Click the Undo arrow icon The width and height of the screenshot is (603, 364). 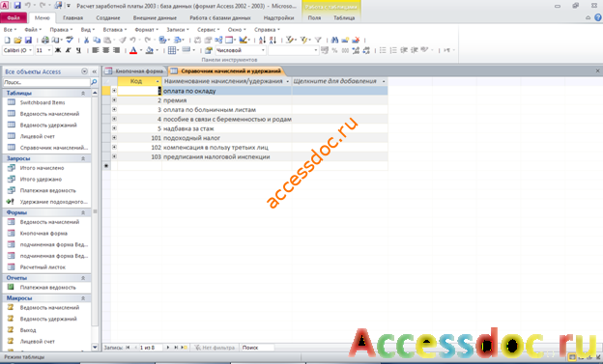pyautogui.click(x=132, y=40)
